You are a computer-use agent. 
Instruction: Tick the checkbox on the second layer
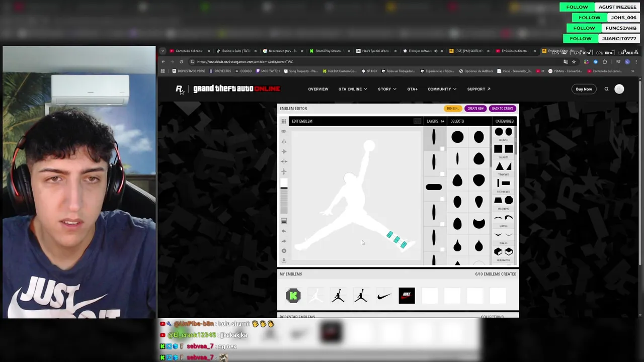coord(442,174)
